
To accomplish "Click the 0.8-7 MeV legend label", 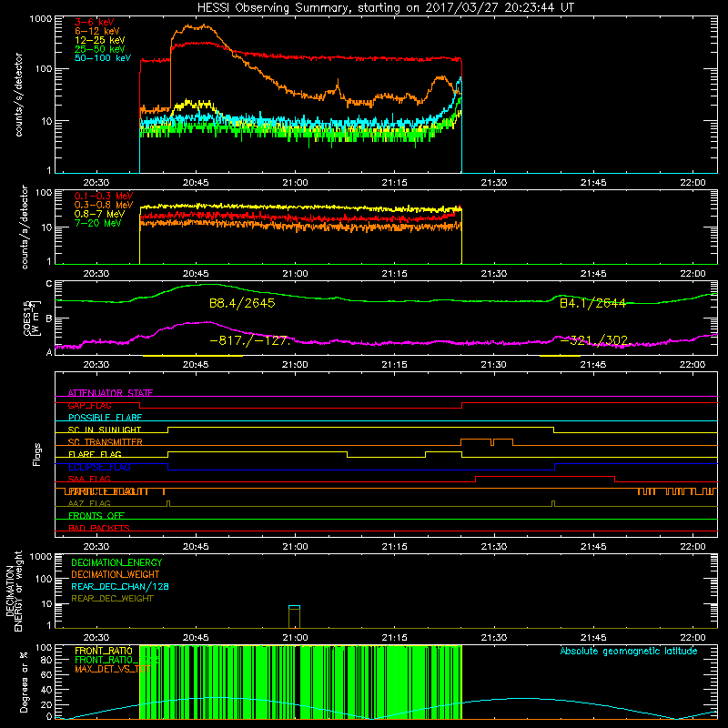I will pyautogui.click(x=99, y=214).
